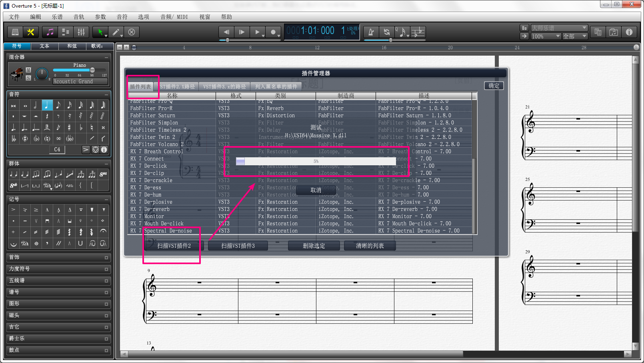Expand the 谱号 panel
Image resolution: width=644 pixels, height=363 pixels.
point(58,292)
